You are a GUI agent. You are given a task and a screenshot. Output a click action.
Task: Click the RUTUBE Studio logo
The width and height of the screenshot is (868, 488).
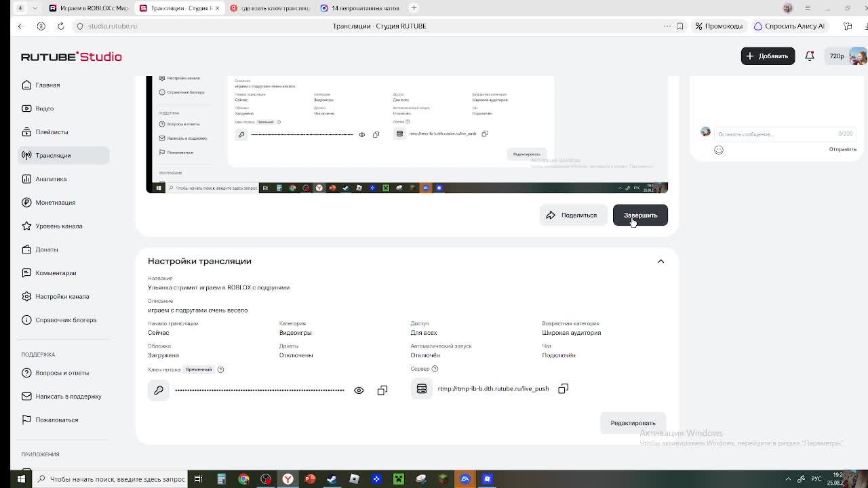(x=71, y=56)
